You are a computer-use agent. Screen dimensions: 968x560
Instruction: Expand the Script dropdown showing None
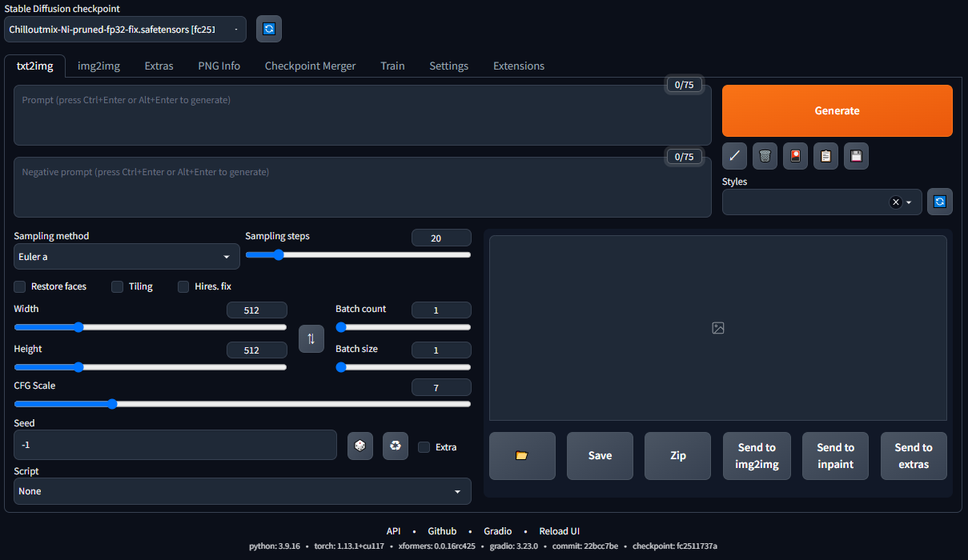(x=242, y=490)
